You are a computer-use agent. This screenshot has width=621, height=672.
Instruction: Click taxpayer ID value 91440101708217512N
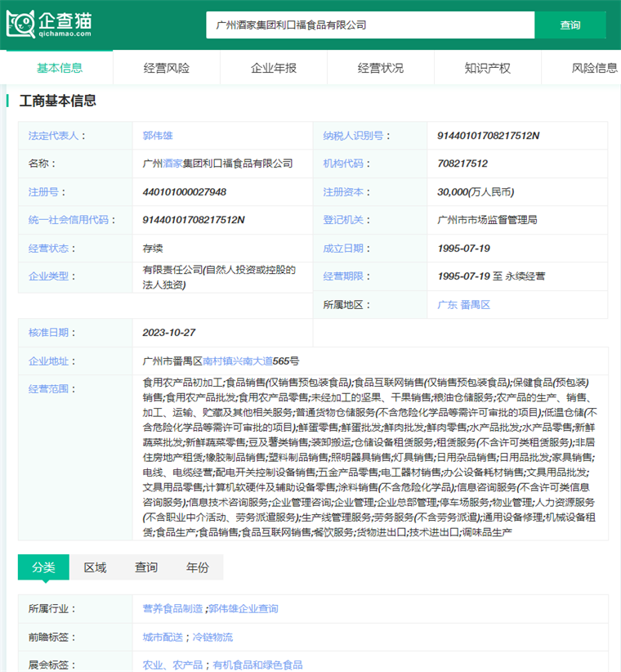click(489, 136)
